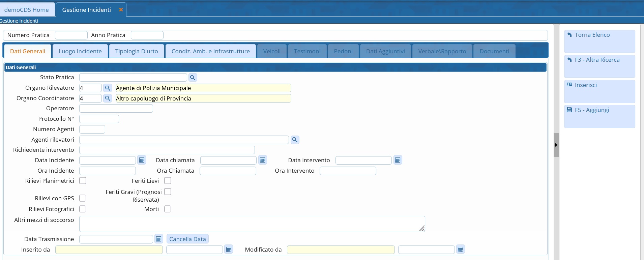The height and width of the screenshot is (260, 644).
Task: Focus the Numero Pratica field
Action: click(x=71, y=35)
